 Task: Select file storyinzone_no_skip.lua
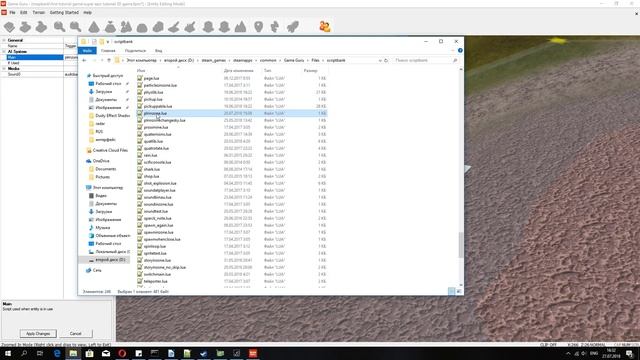(x=165, y=267)
